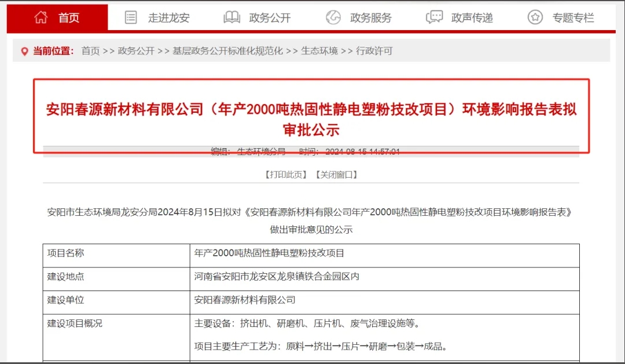Click the star icon beside 专题专栏
Image resolution: width=625 pixels, height=364 pixels.
click(535, 17)
